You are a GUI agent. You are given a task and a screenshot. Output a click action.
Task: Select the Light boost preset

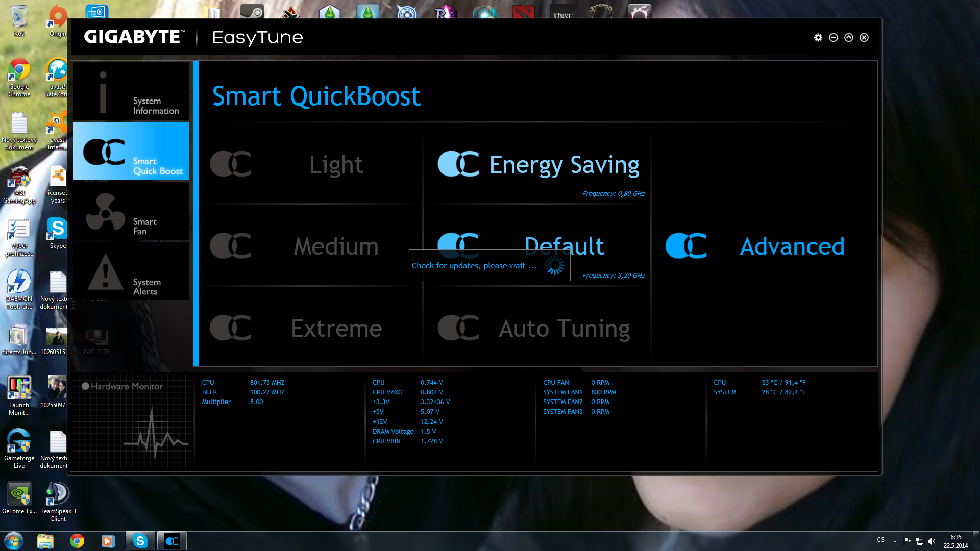tap(336, 165)
